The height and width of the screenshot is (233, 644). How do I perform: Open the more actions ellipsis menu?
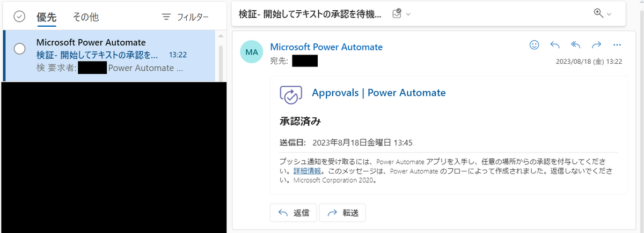617,45
